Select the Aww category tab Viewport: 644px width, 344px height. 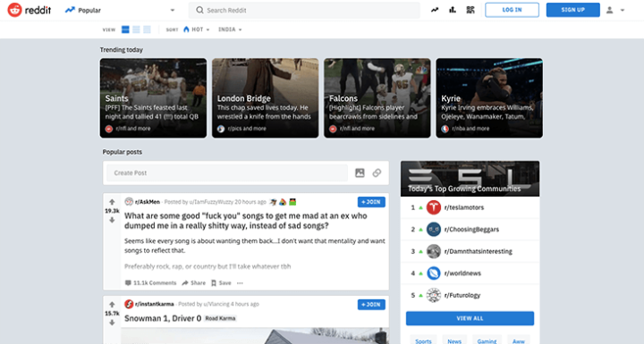[x=518, y=340]
